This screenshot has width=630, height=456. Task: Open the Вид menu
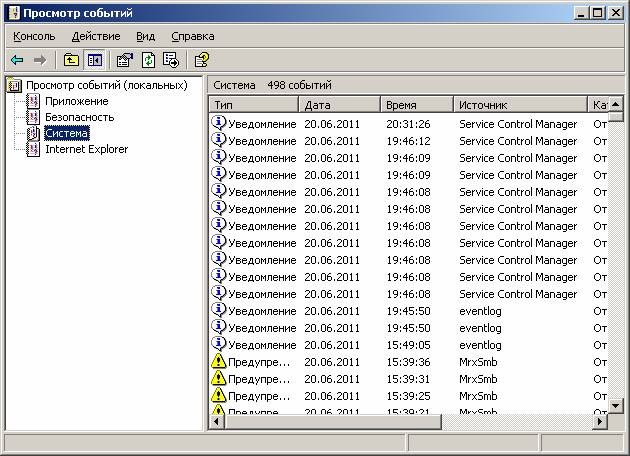(x=146, y=36)
